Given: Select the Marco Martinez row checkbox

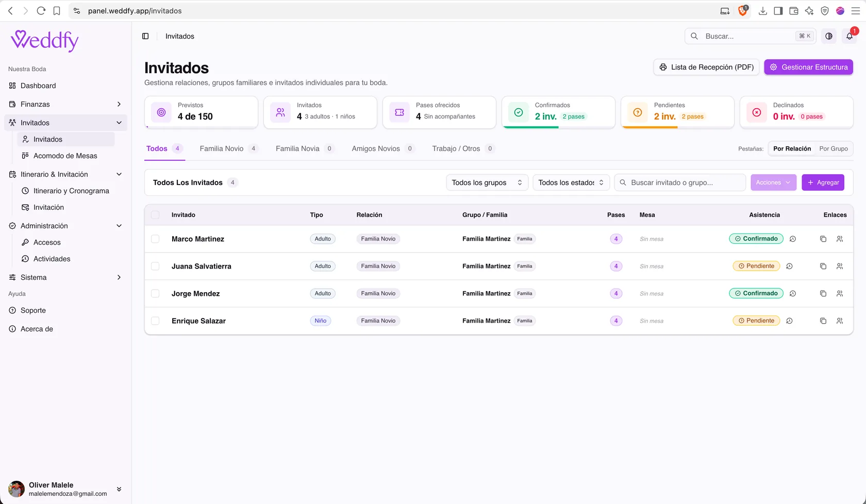Looking at the screenshot, I should click(155, 239).
